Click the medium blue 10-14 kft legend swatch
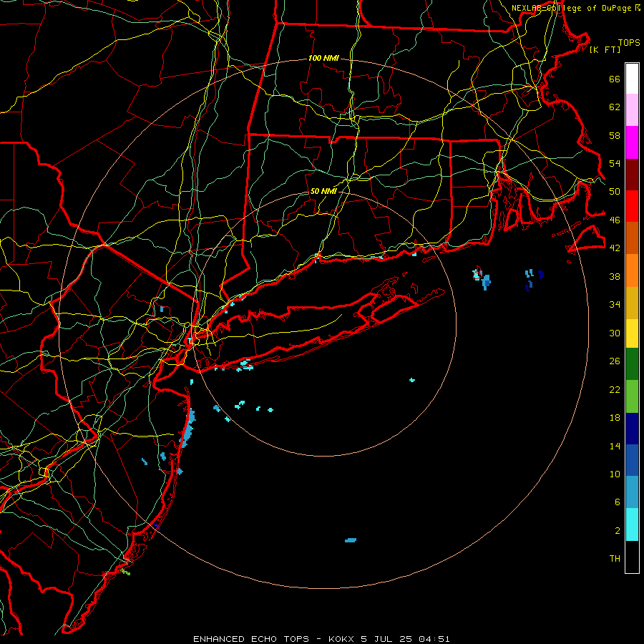The image size is (644, 644). 632,460
